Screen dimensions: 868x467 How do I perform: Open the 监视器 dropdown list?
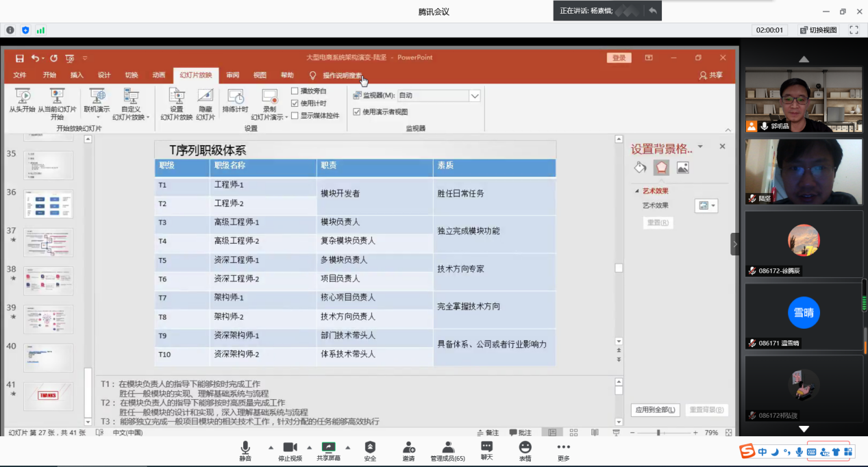coord(475,96)
